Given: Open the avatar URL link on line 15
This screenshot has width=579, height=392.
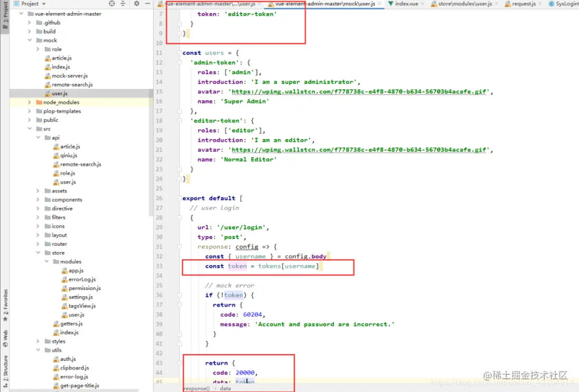Looking at the screenshot, I should tap(359, 92).
